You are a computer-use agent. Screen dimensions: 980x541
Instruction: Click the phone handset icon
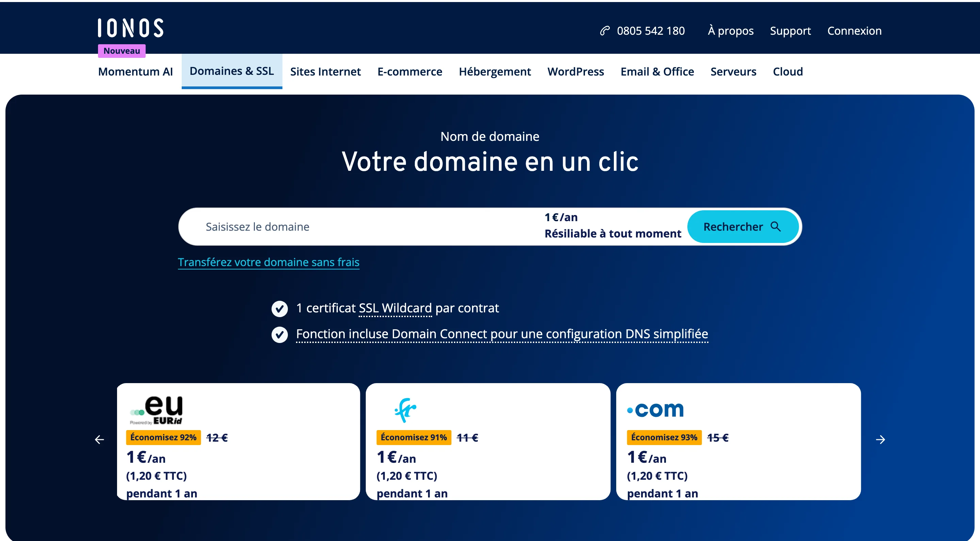pyautogui.click(x=605, y=31)
